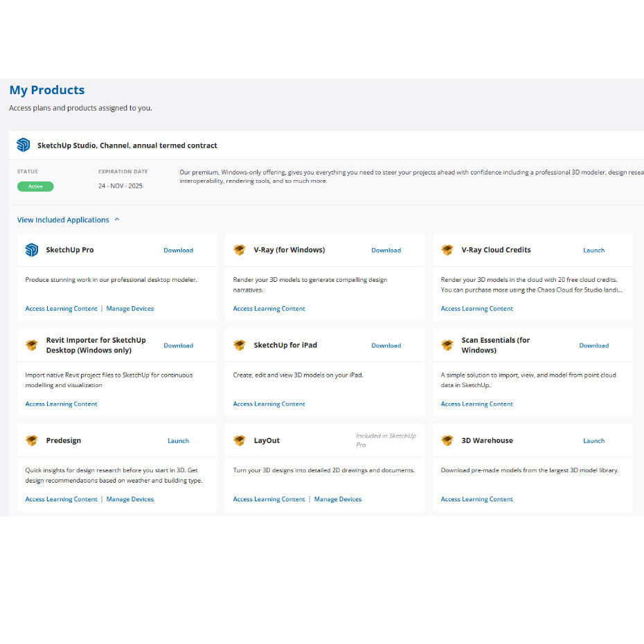The image size is (644, 644).
Task: Click the Revit Importer box icon
Action: 32,345
